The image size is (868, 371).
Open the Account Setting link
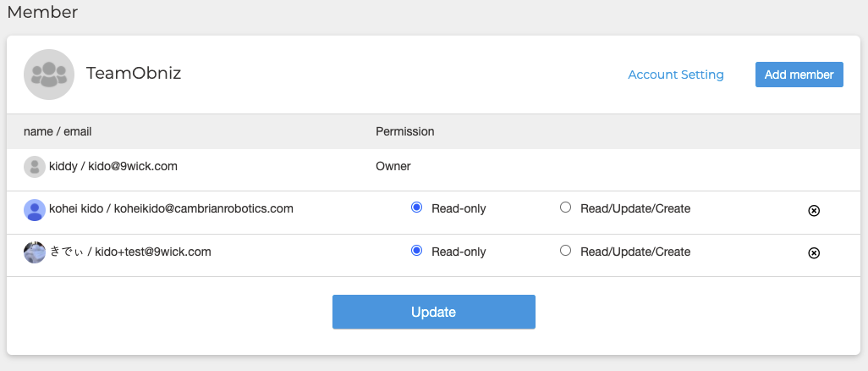(x=675, y=75)
